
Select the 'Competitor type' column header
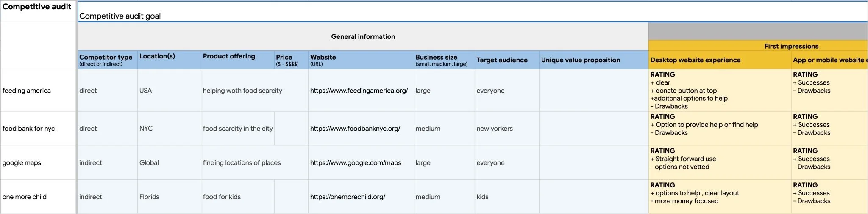(x=108, y=60)
